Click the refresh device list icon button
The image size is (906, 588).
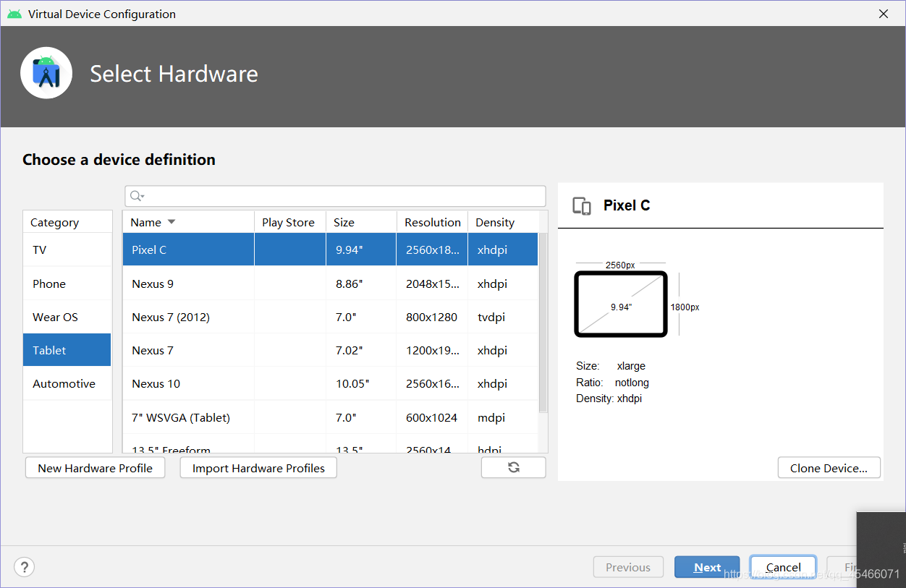point(514,467)
